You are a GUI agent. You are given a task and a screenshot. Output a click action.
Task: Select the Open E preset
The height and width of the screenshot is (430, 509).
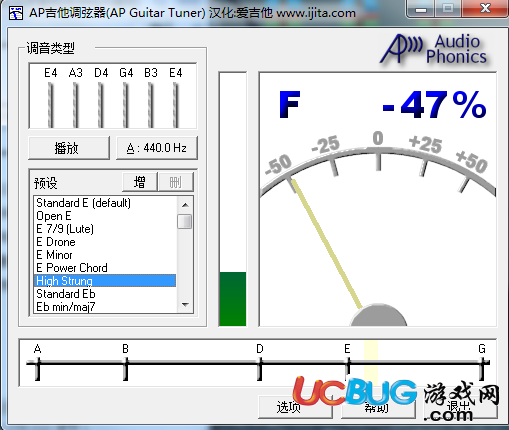click(105, 216)
